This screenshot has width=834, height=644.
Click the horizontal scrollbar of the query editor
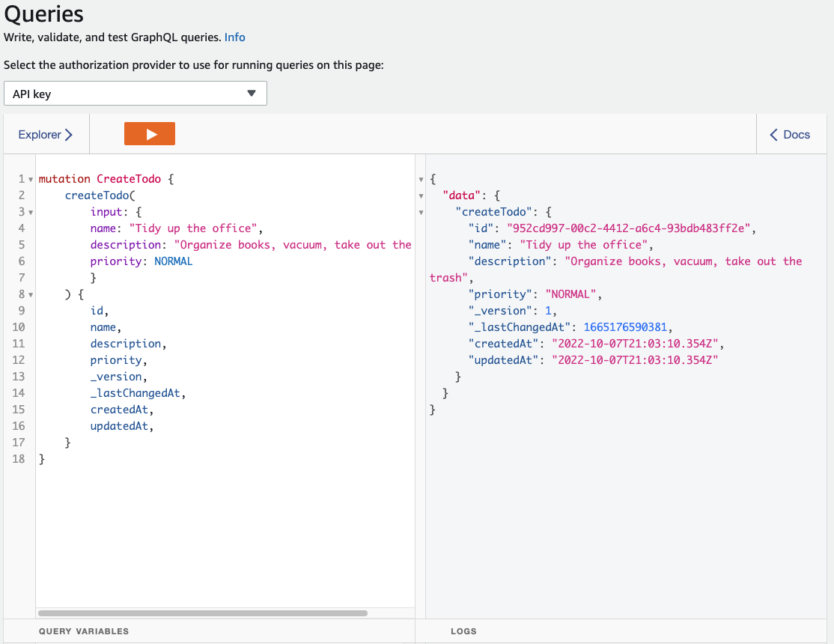[x=203, y=613]
